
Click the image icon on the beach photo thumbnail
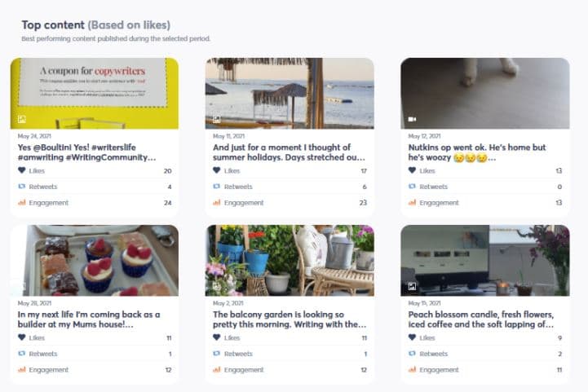pos(217,119)
